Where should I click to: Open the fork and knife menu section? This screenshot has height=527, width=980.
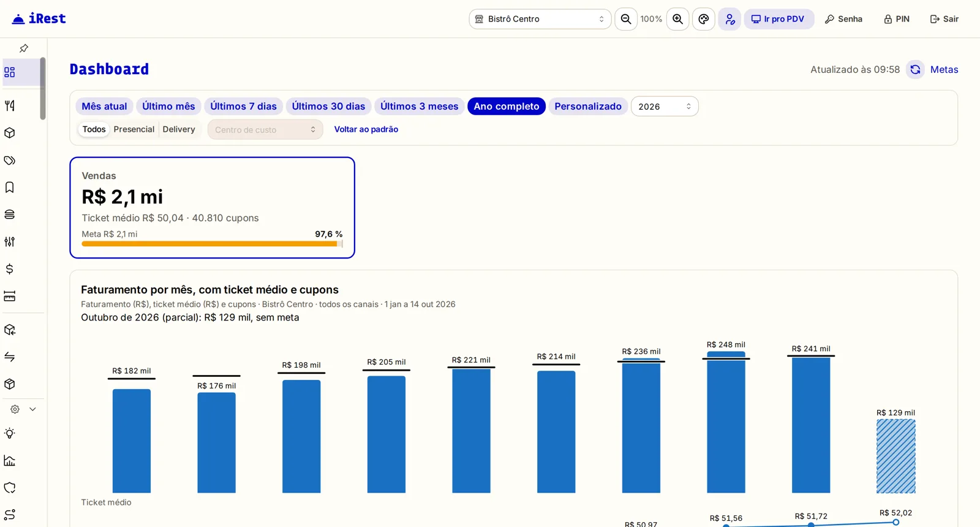pyautogui.click(x=10, y=105)
